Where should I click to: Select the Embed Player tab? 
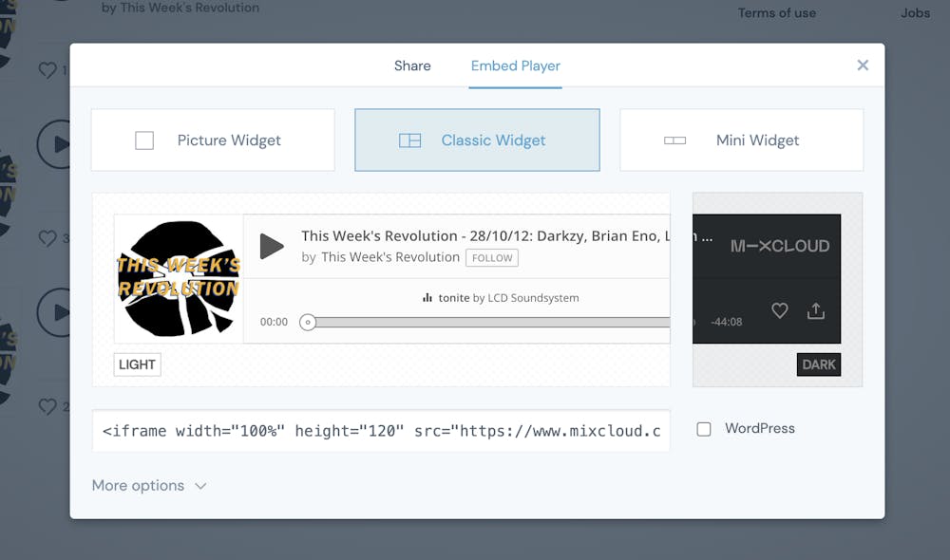[516, 65]
